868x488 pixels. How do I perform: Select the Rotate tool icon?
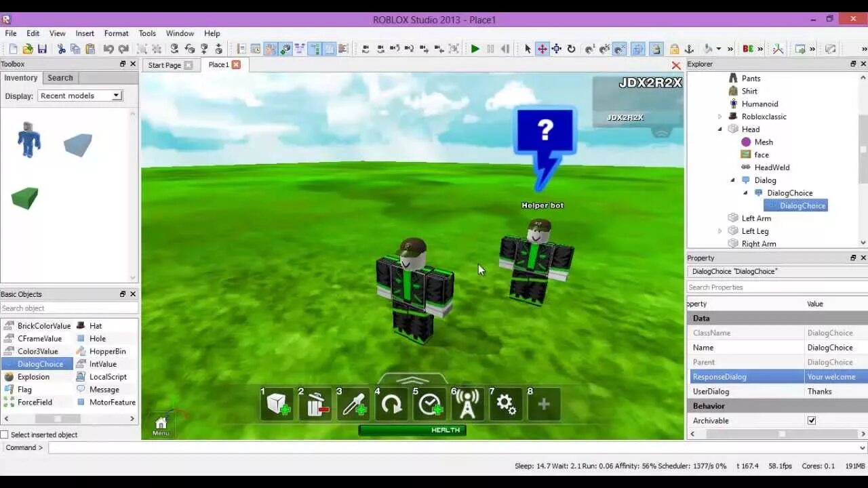pos(571,49)
